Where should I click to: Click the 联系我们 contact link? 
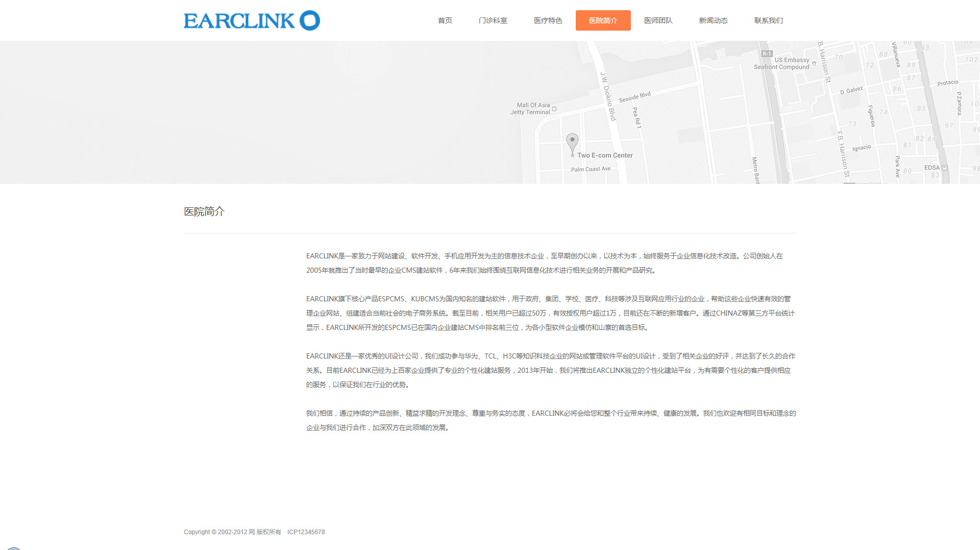768,20
